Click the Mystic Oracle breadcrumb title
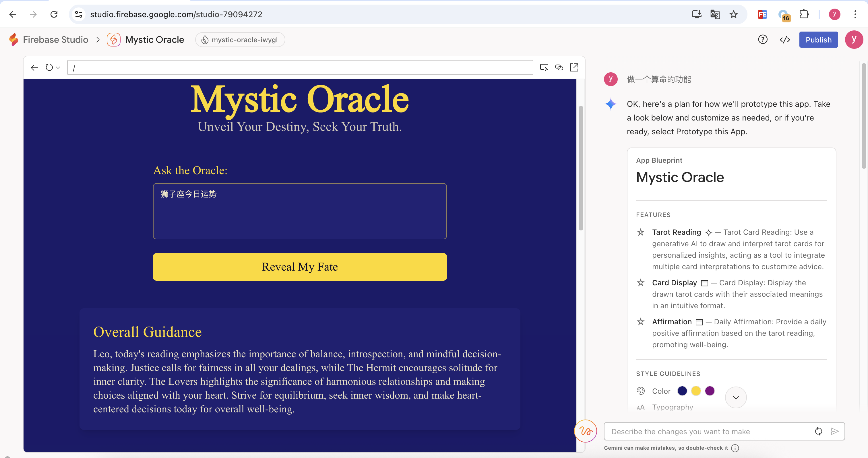Viewport: 868px width, 458px height. coord(154,40)
